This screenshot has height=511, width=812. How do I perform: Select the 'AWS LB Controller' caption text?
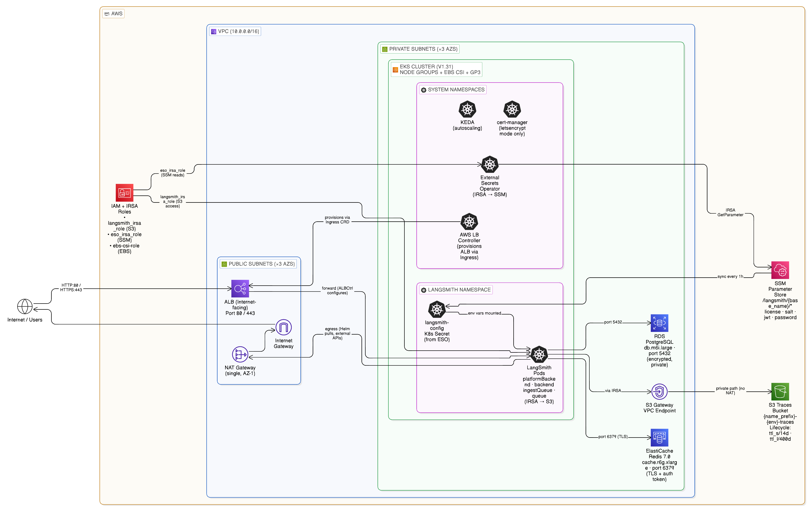click(x=469, y=246)
